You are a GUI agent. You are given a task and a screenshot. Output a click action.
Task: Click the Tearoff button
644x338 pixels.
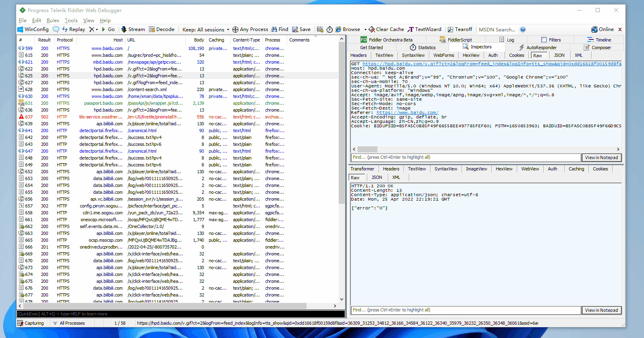(460, 29)
